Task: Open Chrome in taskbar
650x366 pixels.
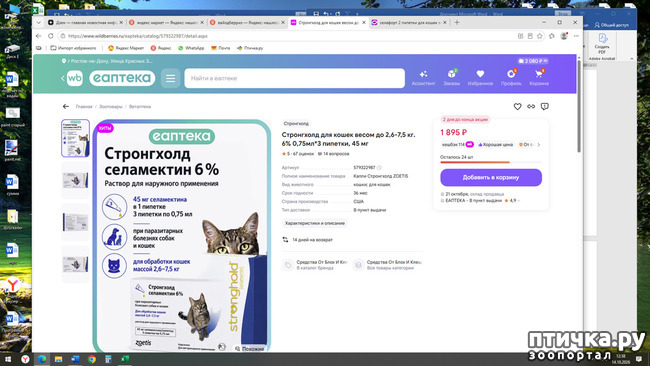Action: [92, 359]
